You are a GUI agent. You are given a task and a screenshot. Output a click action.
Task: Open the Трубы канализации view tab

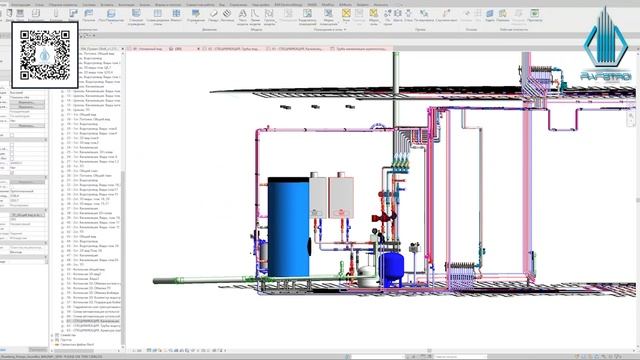[358, 49]
